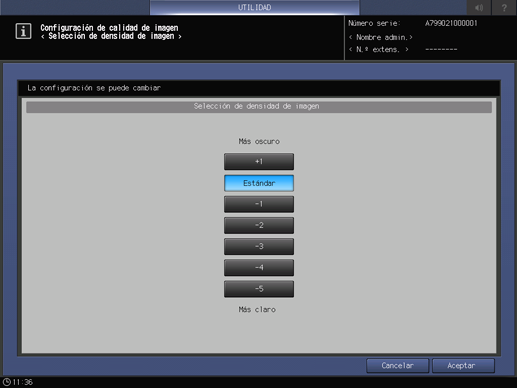Click the 'Nombre admin.' field label
Image resolution: width=517 pixels, height=388 pixels.
click(x=381, y=37)
